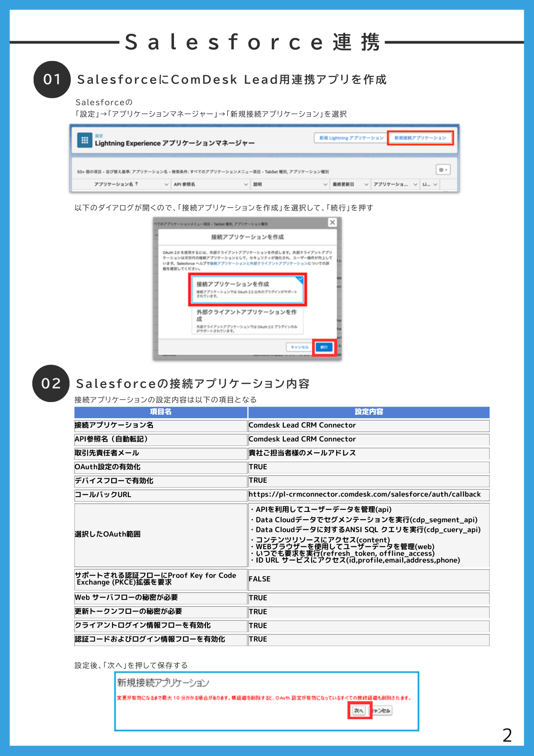Click 次へ in the 新規接続アプリケーション panel
The height and width of the screenshot is (756, 534).
pyautogui.click(x=359, y=710)
